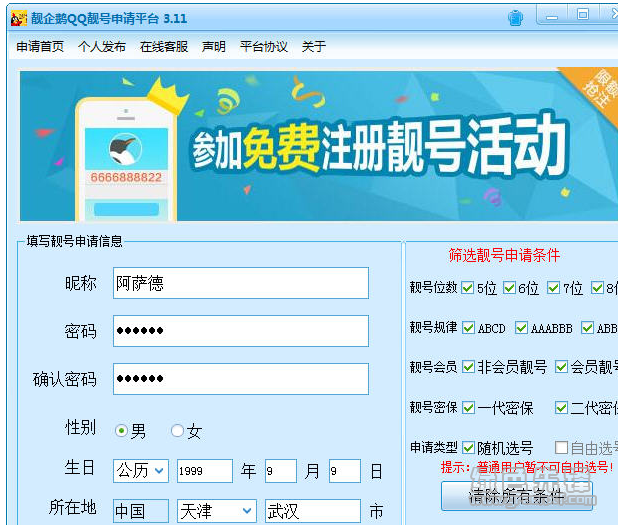This screenshot has height=525, width=618.
Task: Toggle the ABCD pattern checkbox
Action: point(468,328)
